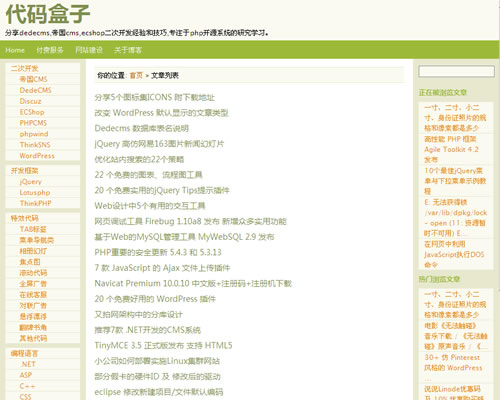The width and height of the screenshot is (500, 400).
Task: Open 网站建设 in the navigation bar
Action: point(89,50)
